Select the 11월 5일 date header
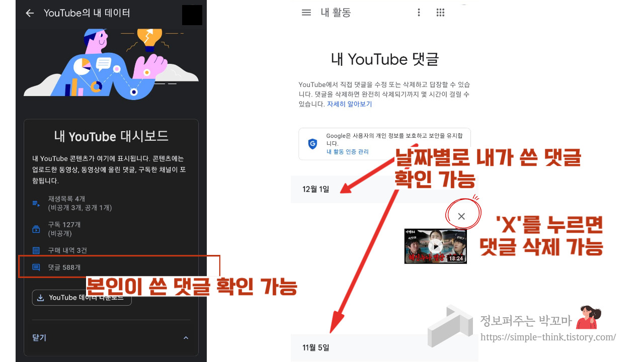This screenshot has width=644, height=362. pos(316,347)
